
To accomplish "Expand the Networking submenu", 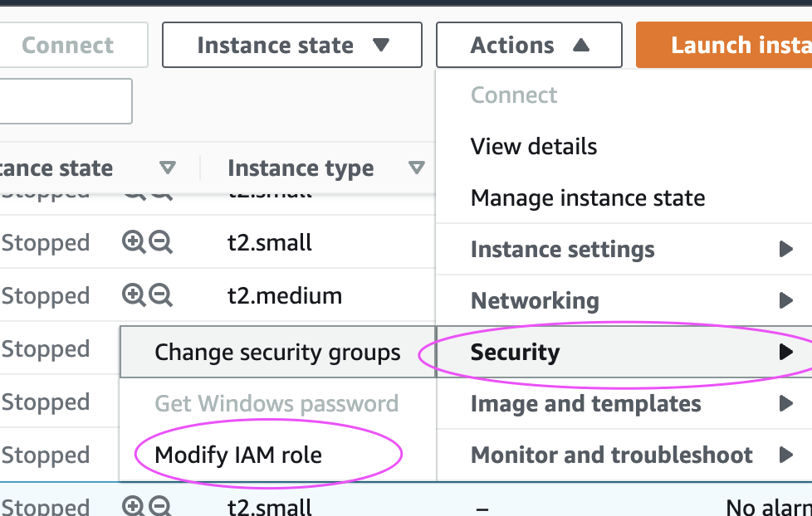I will point(624,300).
